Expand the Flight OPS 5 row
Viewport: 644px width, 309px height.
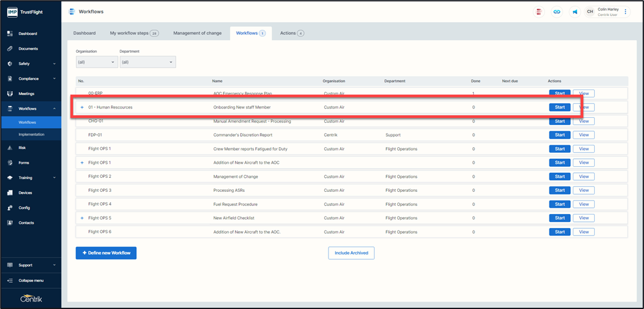pos(82,218)
